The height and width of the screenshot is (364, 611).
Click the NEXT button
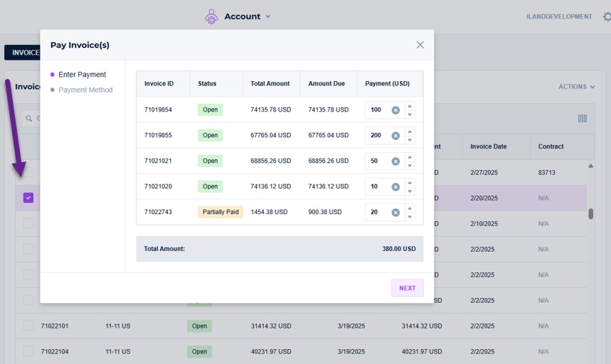point(407,288)
